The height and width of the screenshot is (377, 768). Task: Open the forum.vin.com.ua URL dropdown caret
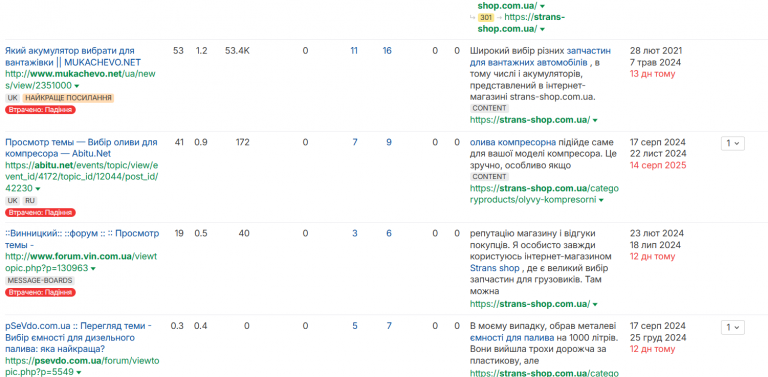click(93, 269)
